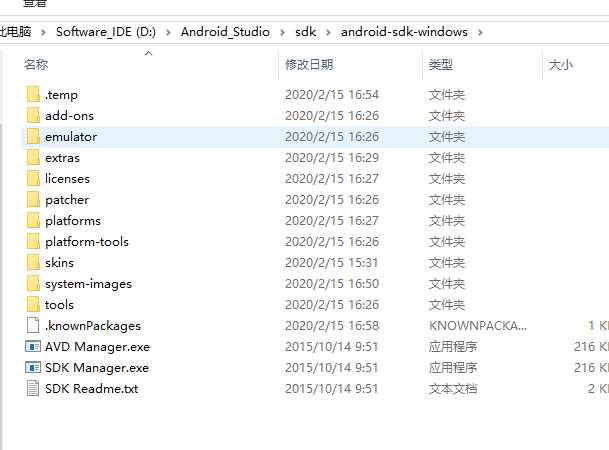Click the date 2020/2/15 16:54

tap(332, 95)
